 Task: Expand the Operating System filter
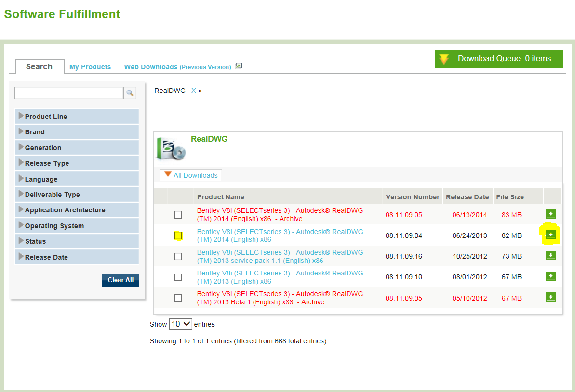[x=77, y=226]
